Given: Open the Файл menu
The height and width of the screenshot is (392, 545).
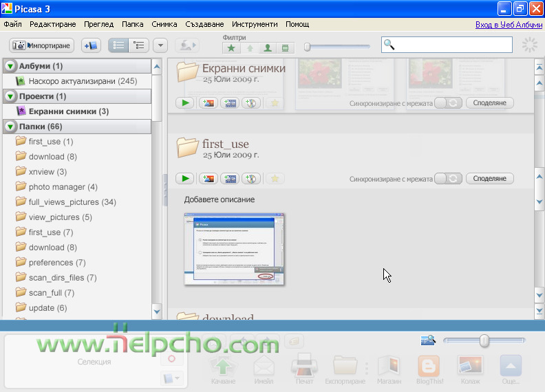Looking at the screenshot, I should (13, 24).
